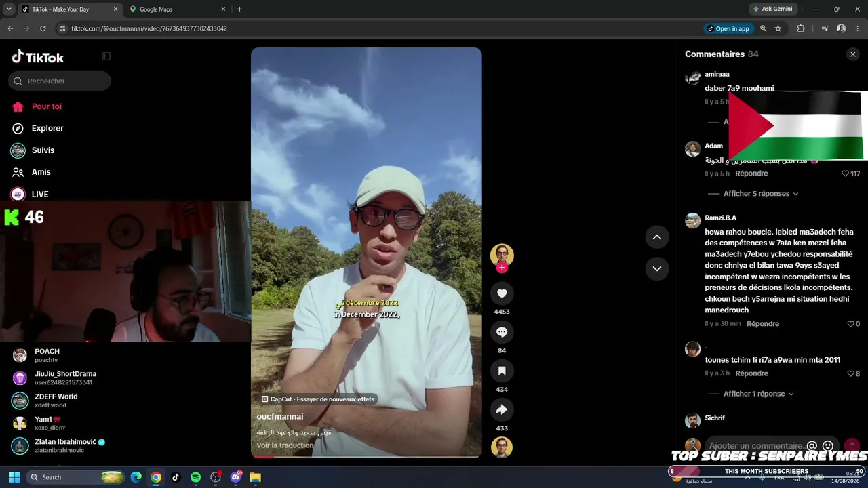Screen dimensions: 868x488
Task: Open the zoom magnifier in address bar
Action: (764, 28)
